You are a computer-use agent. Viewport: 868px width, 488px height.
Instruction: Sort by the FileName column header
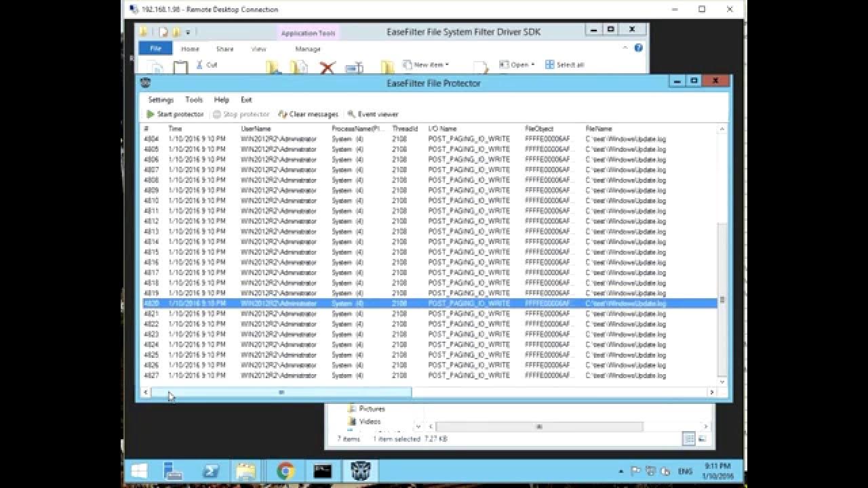[599, 129]
